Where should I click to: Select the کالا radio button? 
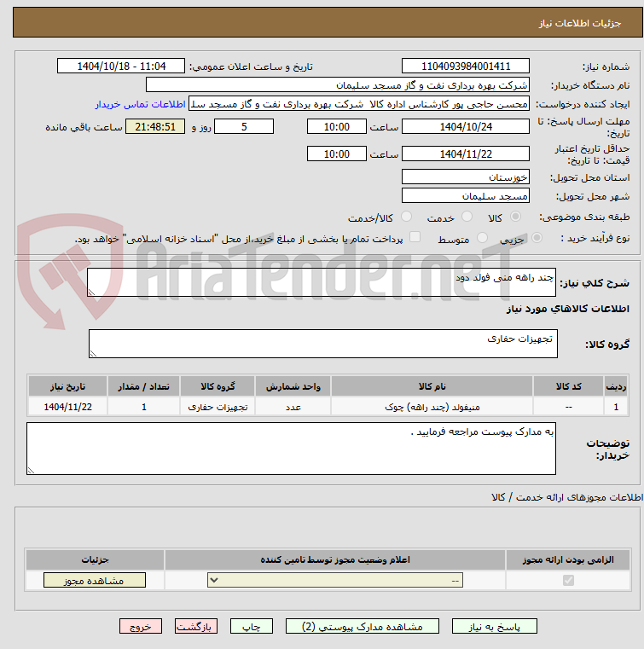coord(516,217)
